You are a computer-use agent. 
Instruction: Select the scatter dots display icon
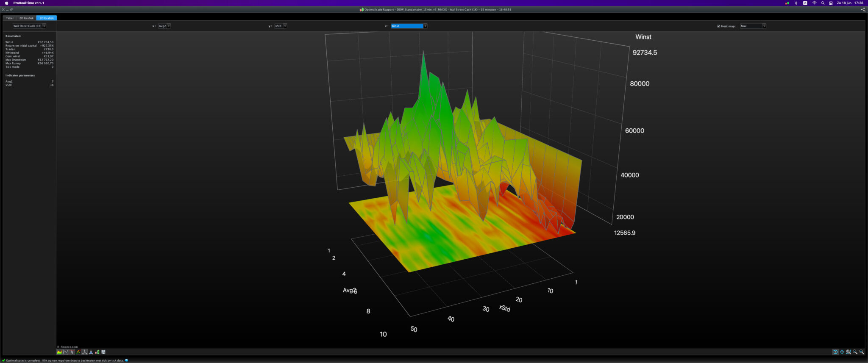click(78, 352)
